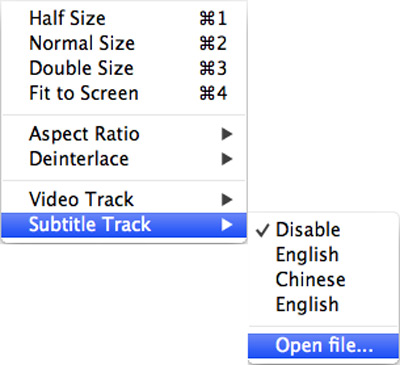The width and height of the screenshot is (400, 365).
Task: Click the checkmark next to Disable
Action: coord(263,230)
